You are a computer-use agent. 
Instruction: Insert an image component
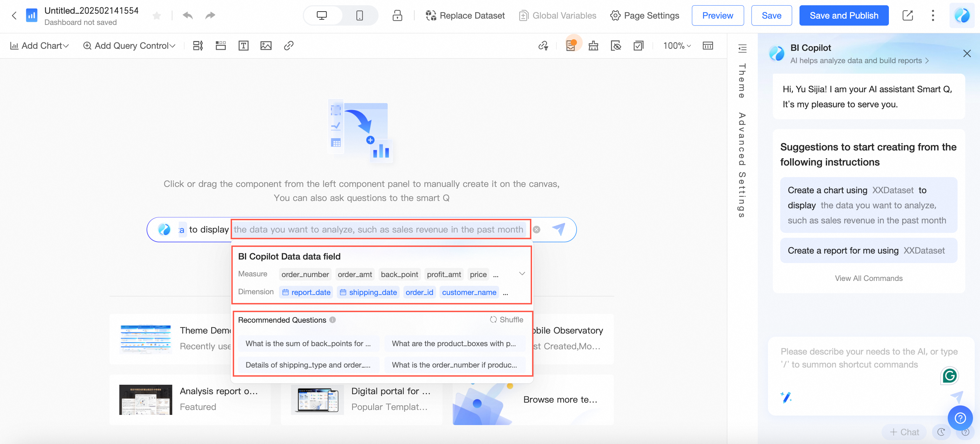[x=266, y=46]
